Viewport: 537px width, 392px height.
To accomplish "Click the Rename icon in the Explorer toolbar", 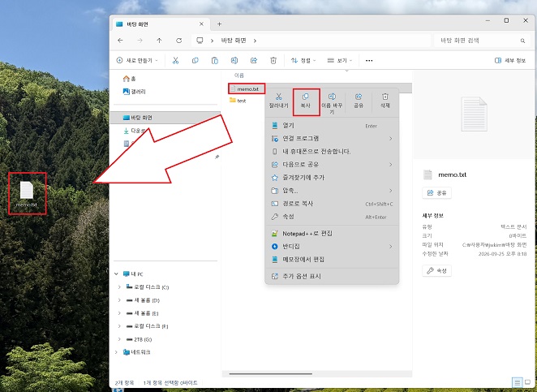I will point(234,61).
